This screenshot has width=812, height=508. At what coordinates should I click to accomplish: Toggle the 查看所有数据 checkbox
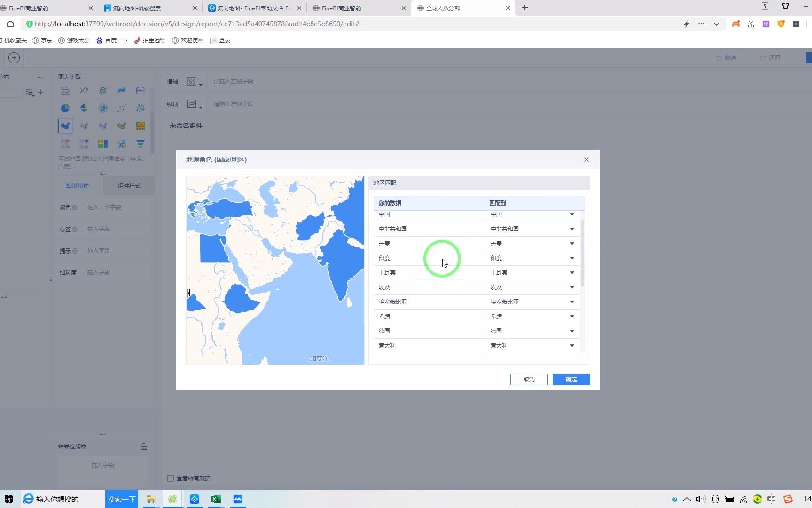[171, 478]
